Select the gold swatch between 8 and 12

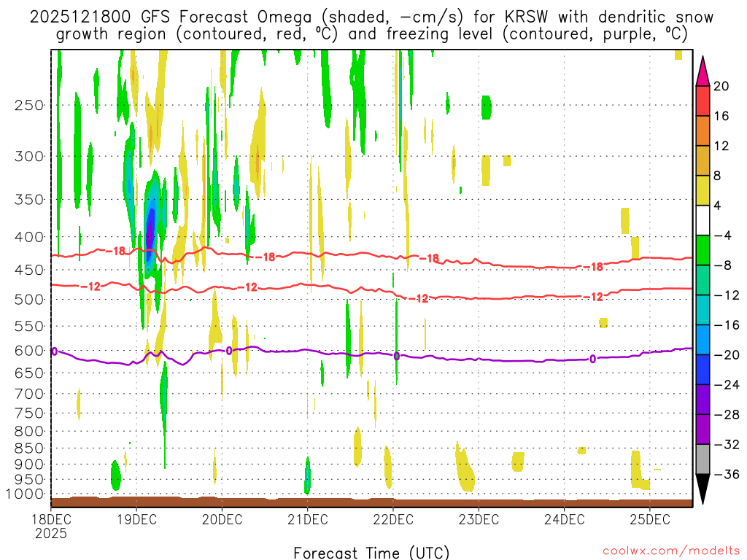[703, 160]
